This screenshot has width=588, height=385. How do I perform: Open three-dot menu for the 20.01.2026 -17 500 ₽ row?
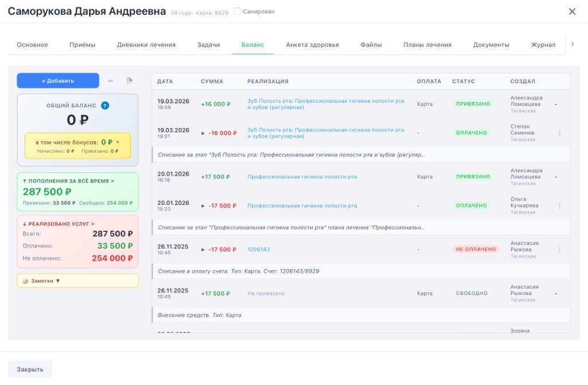(x=559, y=205)
